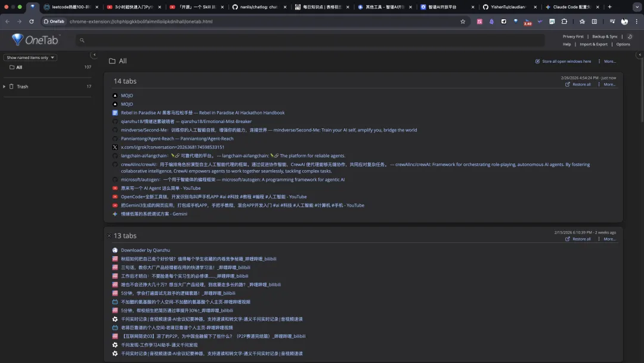Click Gemini sparkle favicon in list
The image size is (644, 363).
click(x=115, y=214)
